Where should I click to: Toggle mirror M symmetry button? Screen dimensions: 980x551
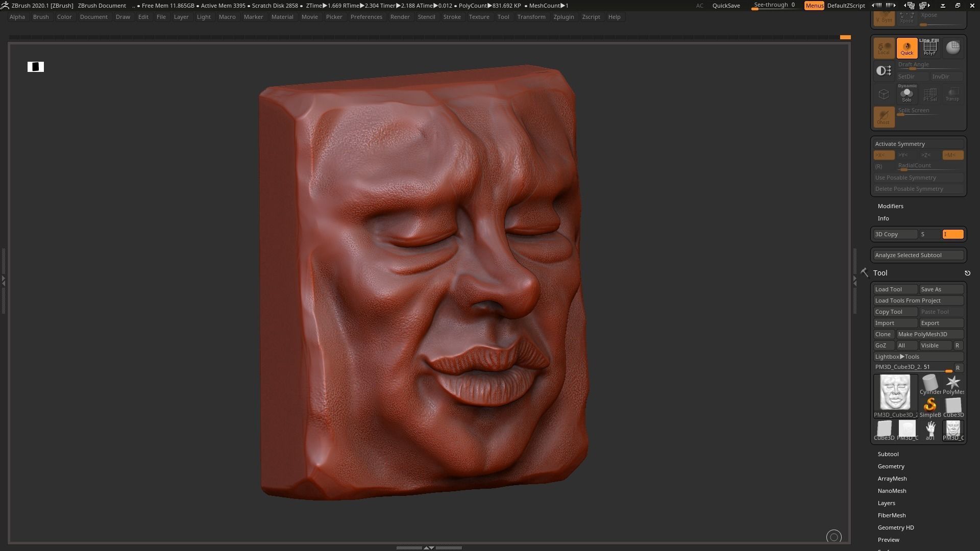(x=952, y=155)
